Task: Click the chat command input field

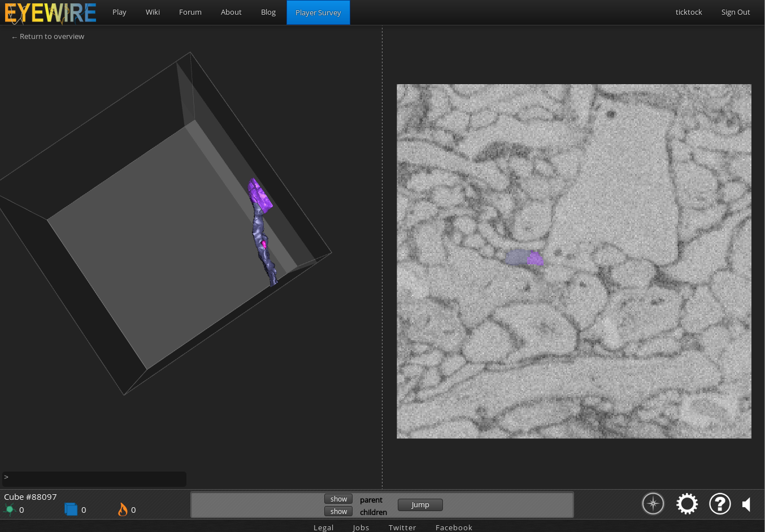Action: tap(94, 478)
